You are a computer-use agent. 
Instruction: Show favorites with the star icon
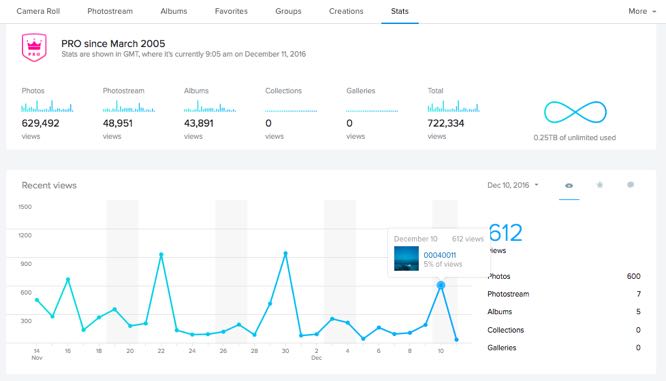pos(600,185)
